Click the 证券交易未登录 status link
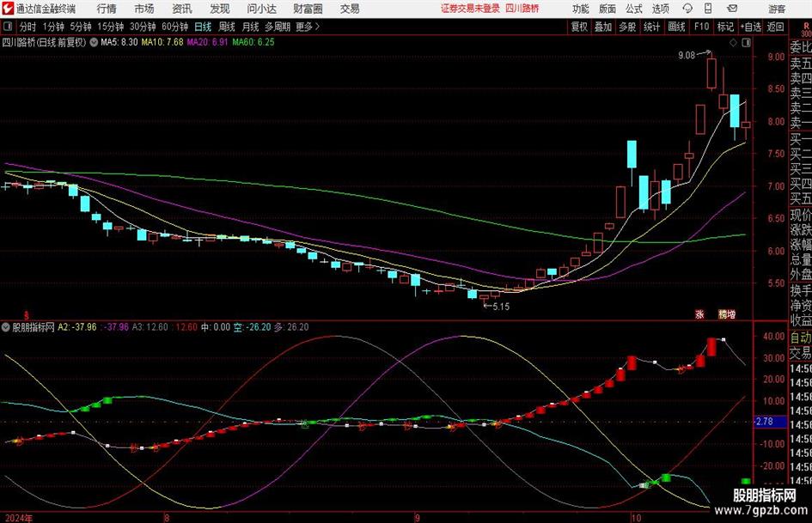Image resolution: width=812 pixels, height=523 pixels. [x=470, y=9]
